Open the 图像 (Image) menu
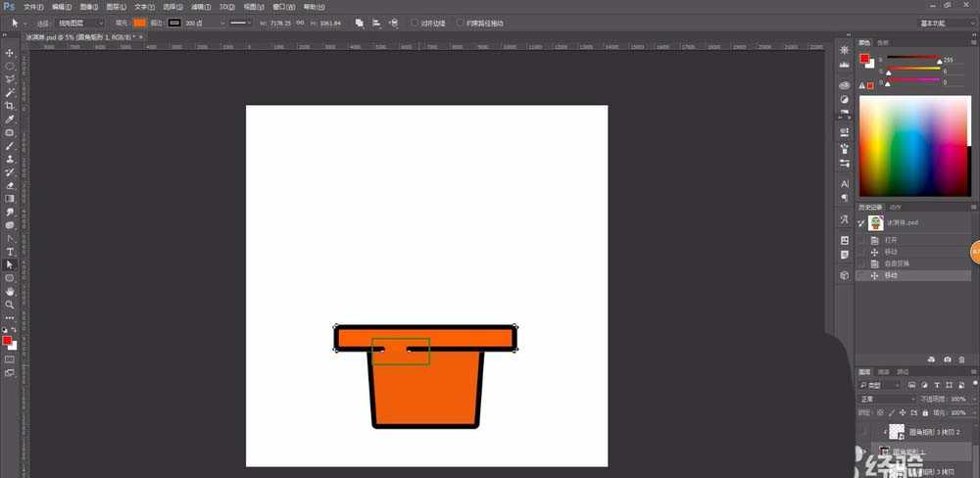This screenshot has width=980, height=478. point(88,7)
